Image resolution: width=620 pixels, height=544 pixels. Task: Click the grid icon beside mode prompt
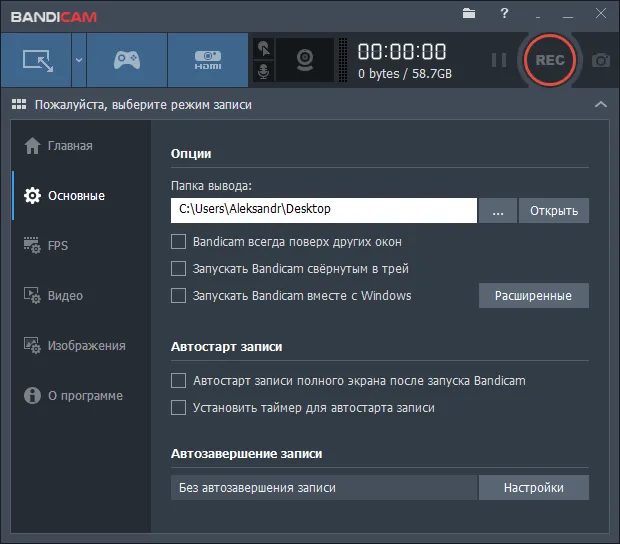[19, 104]
